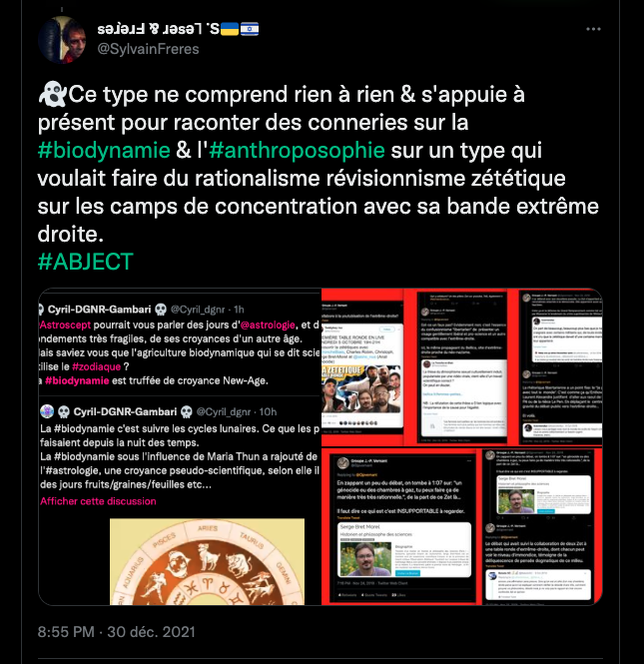Click the skull emoji beside Cyril-DGNR-Gambari
644x664 pixels.
pos(161,310)
